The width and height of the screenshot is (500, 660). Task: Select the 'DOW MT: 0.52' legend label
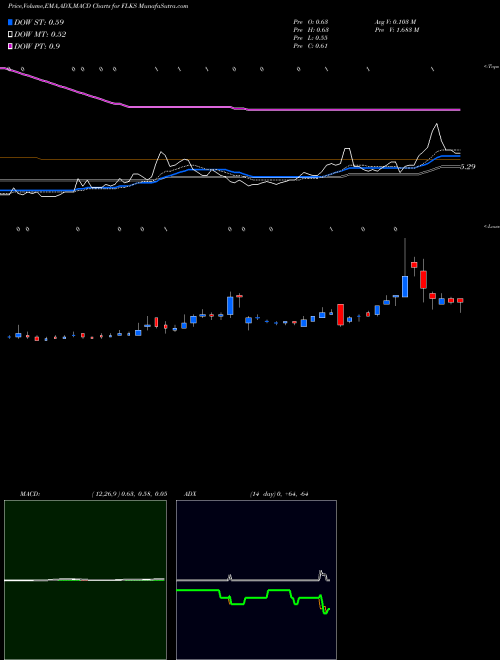pyautogui.click(x=40, y=35)
